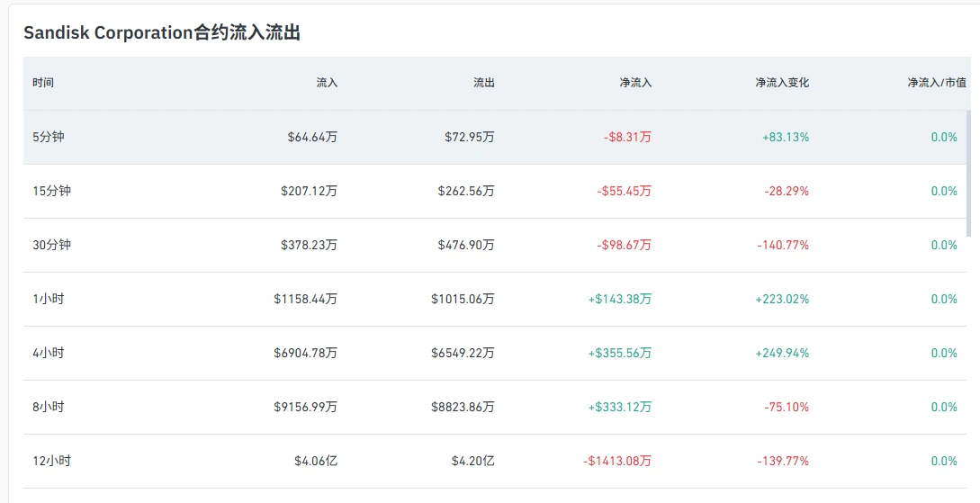Click the outflow value $8823.86万
This screenshot has width=980, height=503.
(463, 407)
